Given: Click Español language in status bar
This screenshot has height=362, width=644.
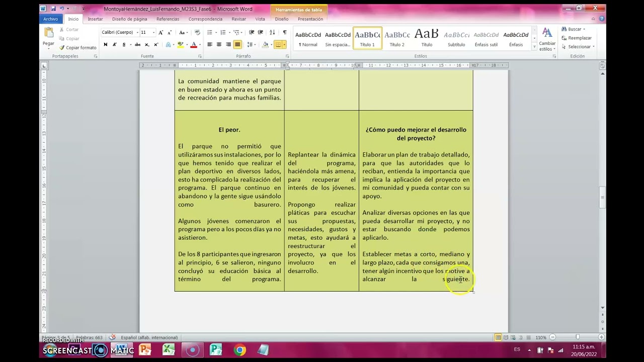Looking at the screenshot, I should pos(149,337).
